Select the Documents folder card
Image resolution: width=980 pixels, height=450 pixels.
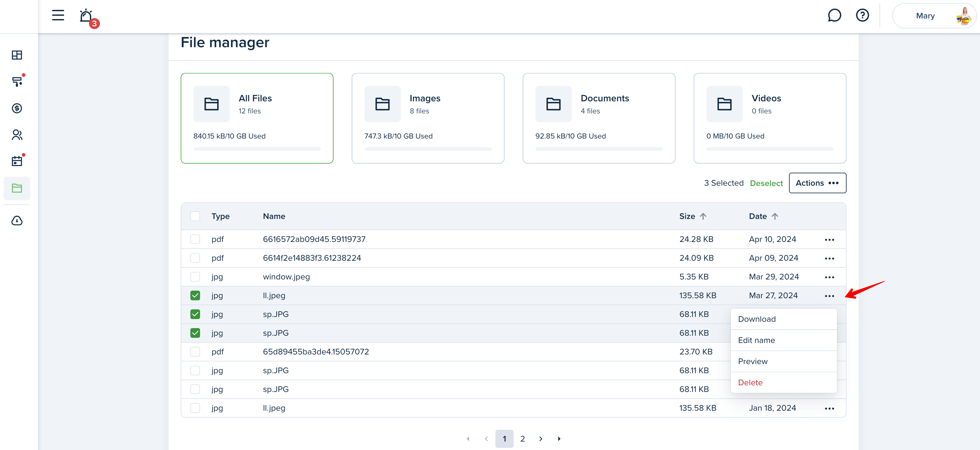coord(599,118)
